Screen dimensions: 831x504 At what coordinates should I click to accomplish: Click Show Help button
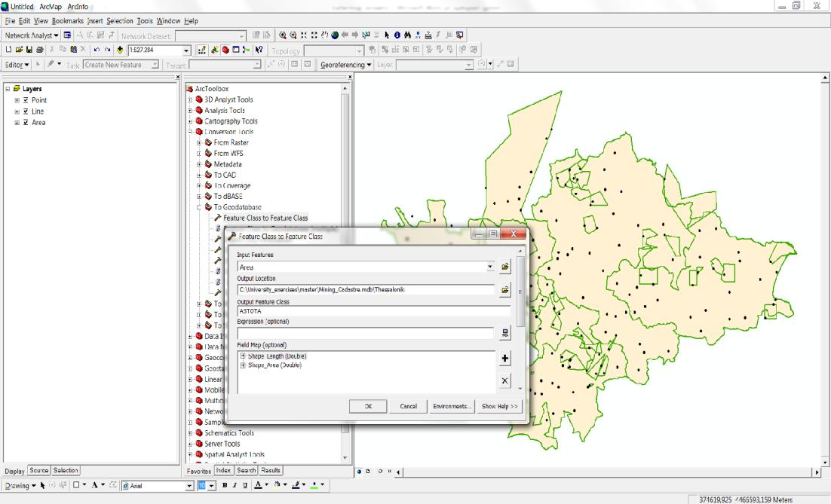coord(499,406)
